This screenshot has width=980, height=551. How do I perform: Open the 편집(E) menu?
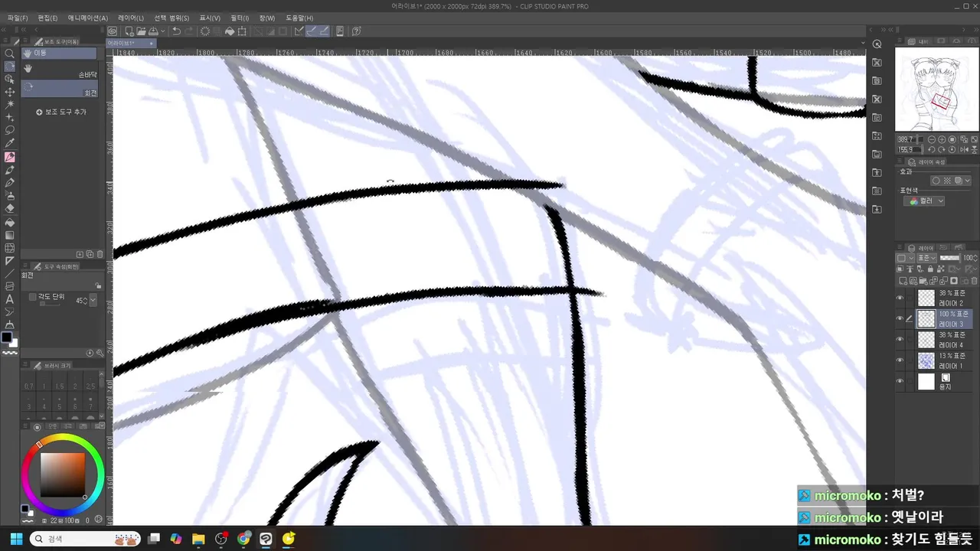[47, 18]
